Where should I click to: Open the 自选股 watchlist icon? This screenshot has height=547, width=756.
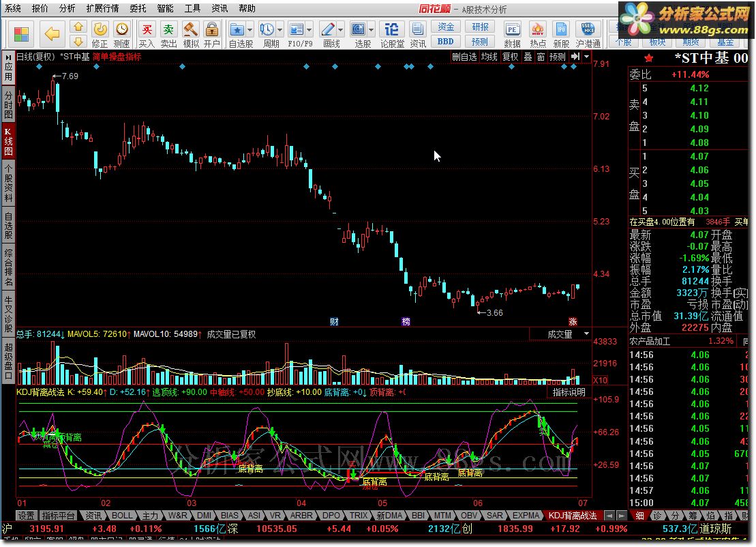click(237, 30)
